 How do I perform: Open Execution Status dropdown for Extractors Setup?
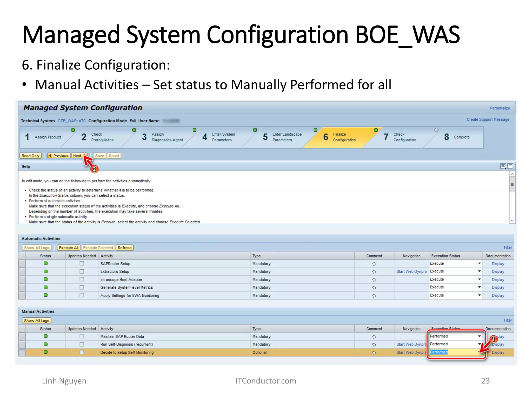point(479,271)
